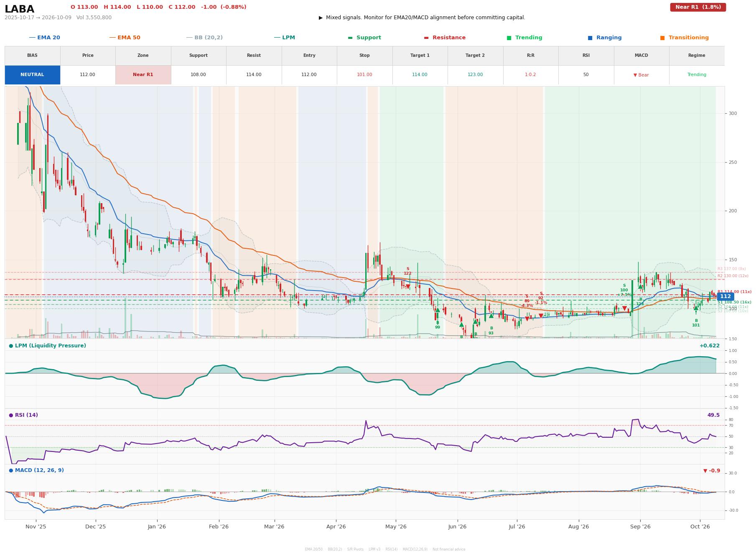Click the B 93 buy marker
The width and height of the screenshot is (756, 556).
tap(491, 331)
